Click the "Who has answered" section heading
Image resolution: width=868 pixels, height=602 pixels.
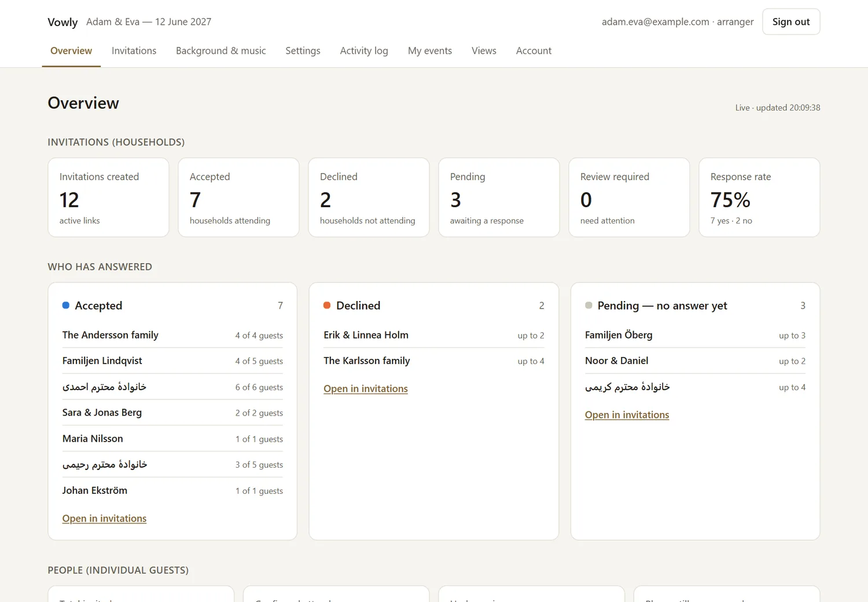[x=100, y=267]
